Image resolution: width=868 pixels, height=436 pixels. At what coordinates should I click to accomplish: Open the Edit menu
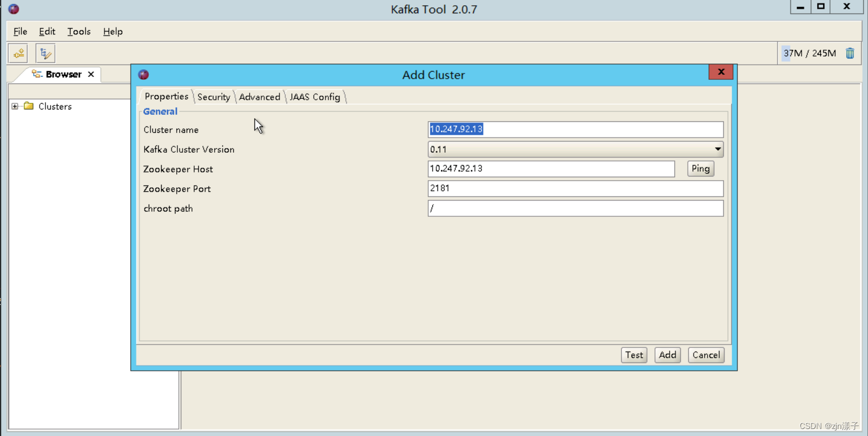(x=47, y=31)
